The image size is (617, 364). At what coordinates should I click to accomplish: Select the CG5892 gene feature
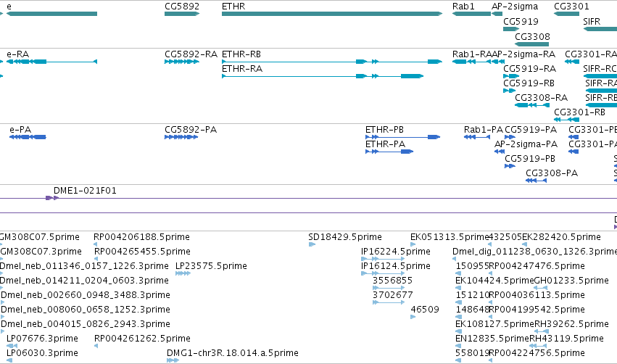coord(182,14)
